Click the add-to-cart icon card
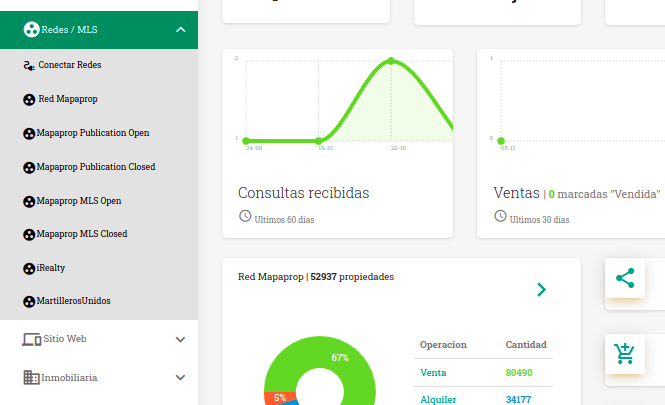 625,354
